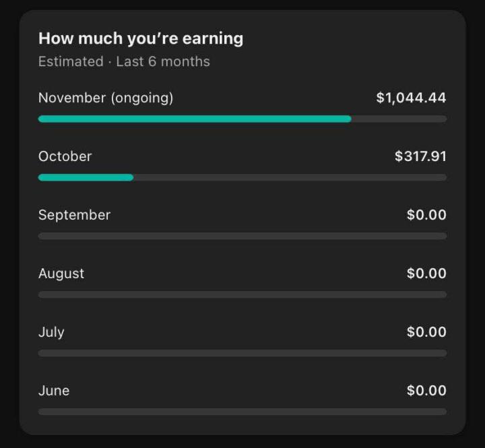Click the September $0.00 amount

426,215
